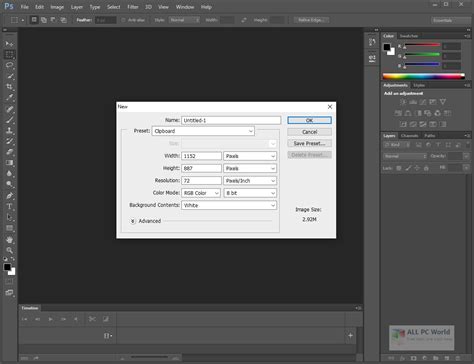Screen dimensions: 474x364
Task: Click the Refine Edge button
Action: [x=311, y=20]
